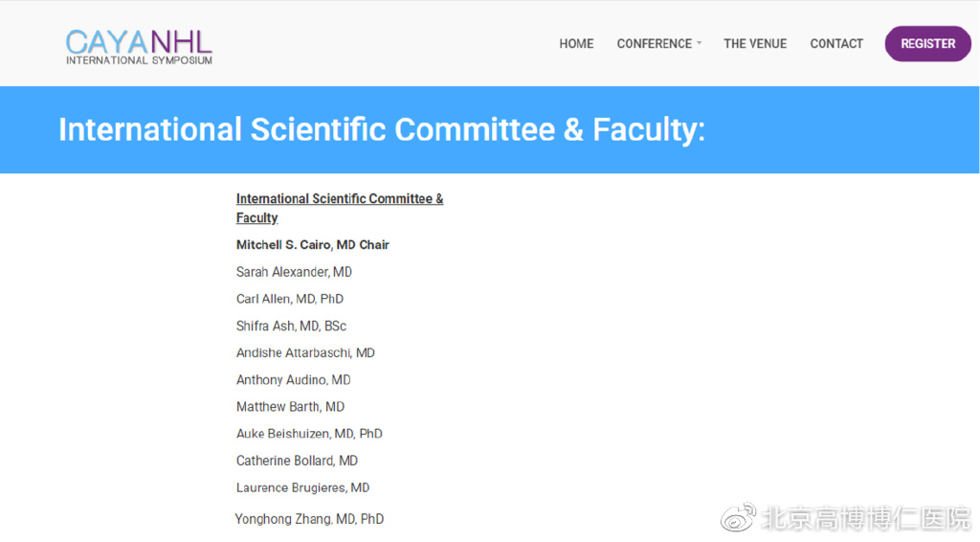Open the CONTACT page
Screen dimensions: 980x542
pos(836,44)
